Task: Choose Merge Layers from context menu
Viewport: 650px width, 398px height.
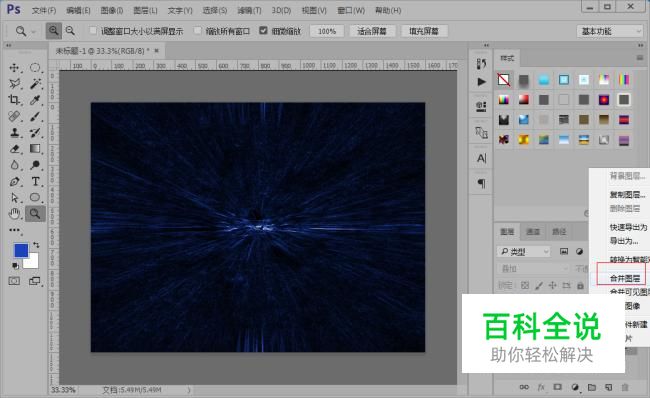Action: [x=624, y=278]
